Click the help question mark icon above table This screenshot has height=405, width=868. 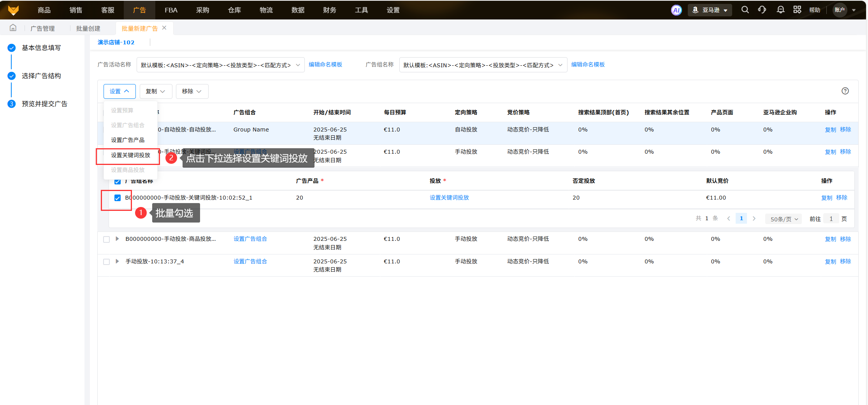[845, 91]
